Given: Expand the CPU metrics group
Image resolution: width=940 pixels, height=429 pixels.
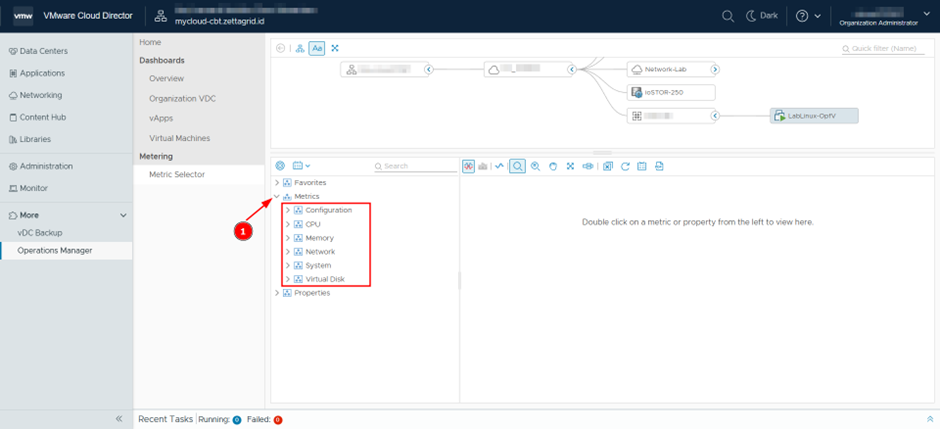Looking at the screenshot, I should click(x=288, y=224).
